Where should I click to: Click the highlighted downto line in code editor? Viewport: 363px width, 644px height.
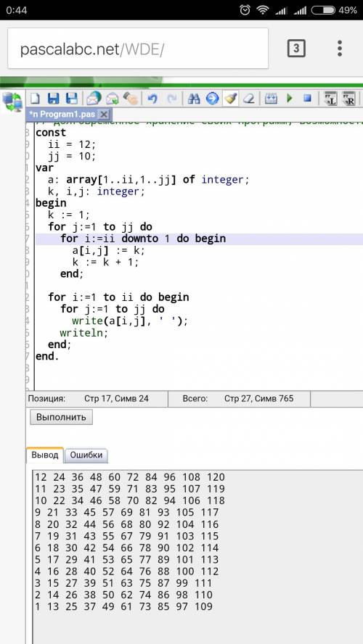[x=199, y=239]
